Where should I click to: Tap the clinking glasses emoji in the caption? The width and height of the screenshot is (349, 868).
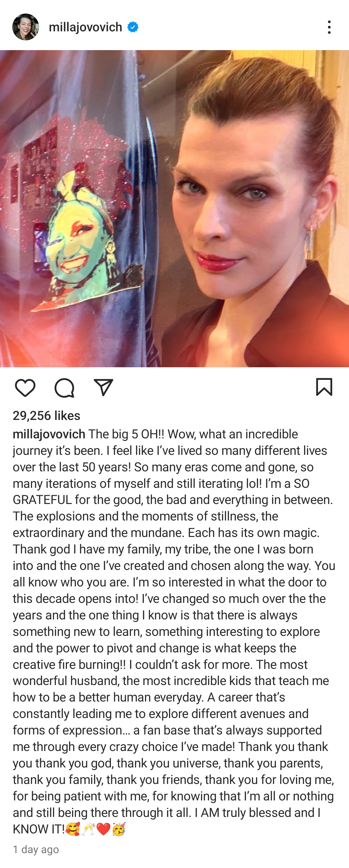coord(88,829)
